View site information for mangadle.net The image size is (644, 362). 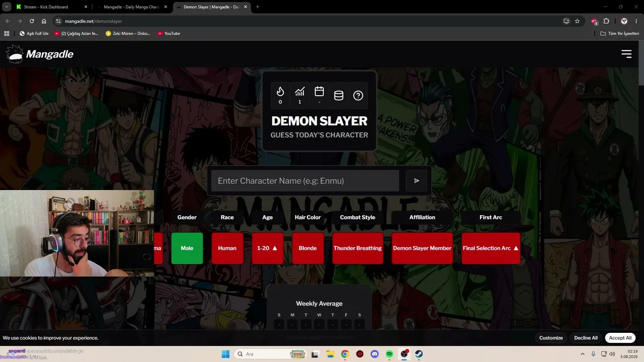(58, 21)
